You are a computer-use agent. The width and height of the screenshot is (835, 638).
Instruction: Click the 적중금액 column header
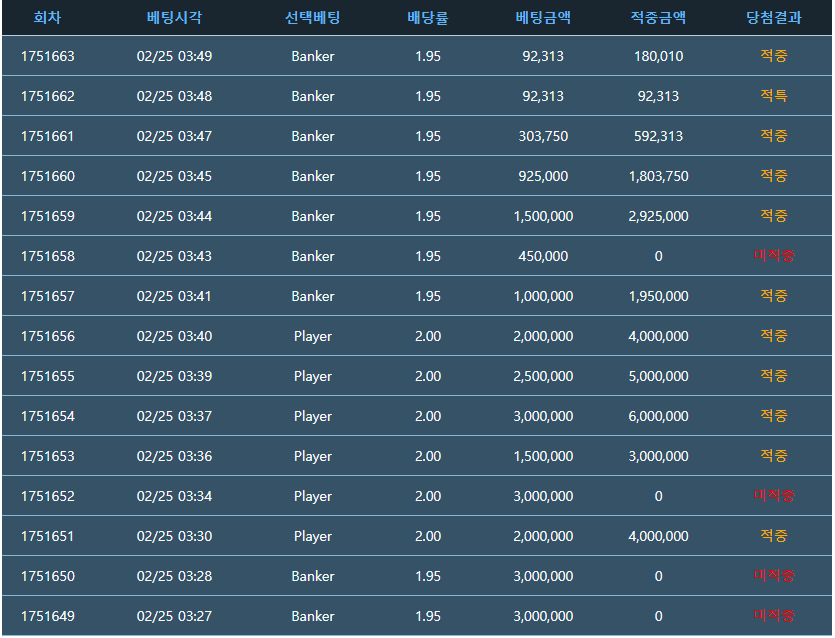tap(658, 18)
